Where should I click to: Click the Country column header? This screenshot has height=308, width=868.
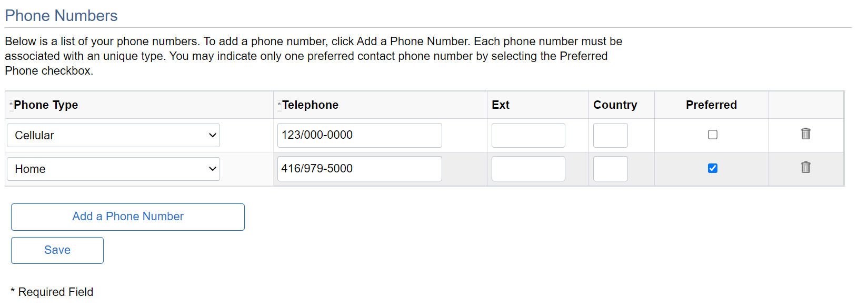point(615,105)
